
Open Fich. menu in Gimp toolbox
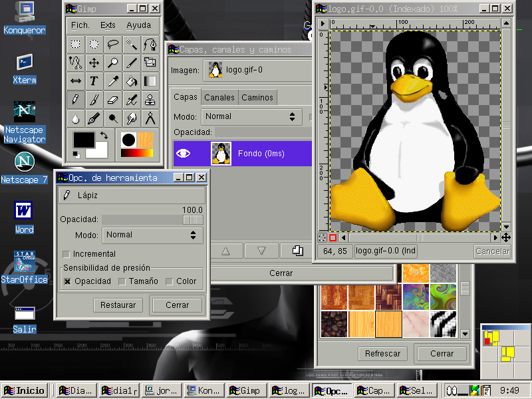click(x=80, y=25)
